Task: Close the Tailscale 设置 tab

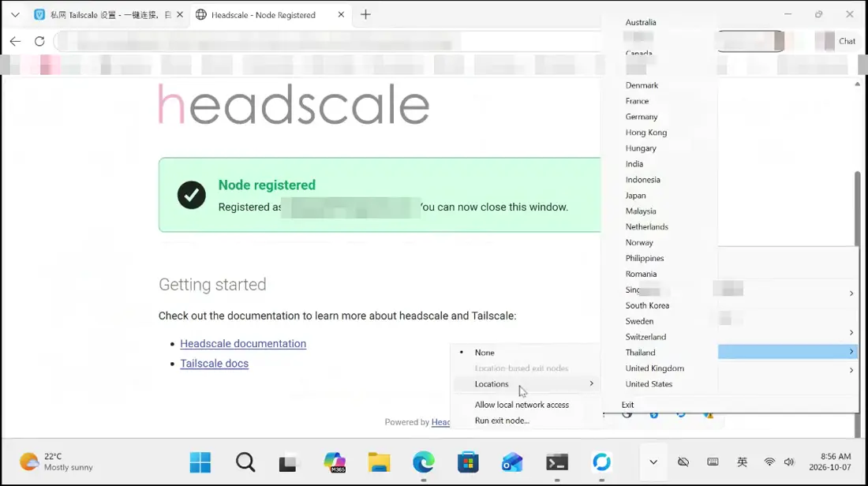Action: pyautogui.click(x=180, y=15)
